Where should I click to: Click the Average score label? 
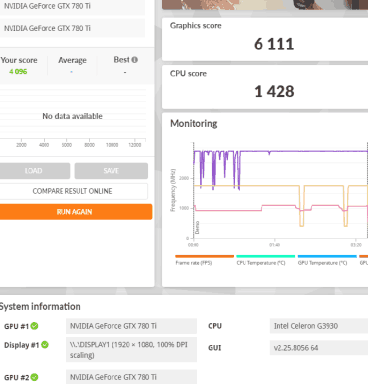coord(72,60)
